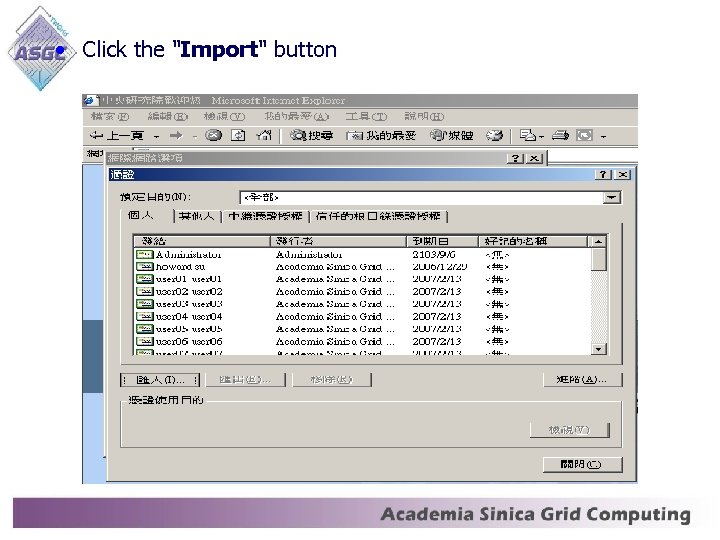Viewport: 720px width, 540px height.
Task: Select the "Administrator" certificate name
Action: click(188, 254)
